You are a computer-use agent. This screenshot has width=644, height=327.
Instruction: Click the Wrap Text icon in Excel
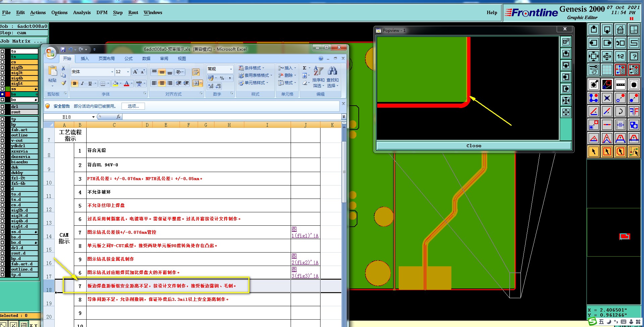[196, 72]
